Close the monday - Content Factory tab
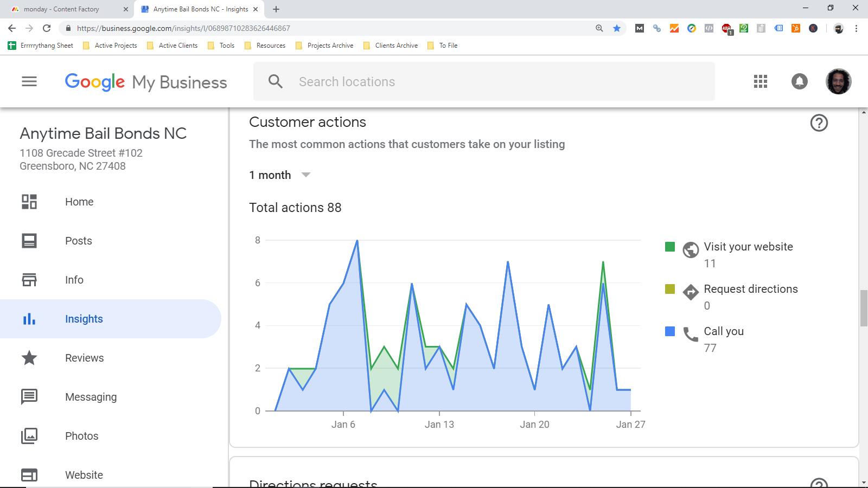Screen dimensions: 868x488 pyautogui.click(x=126, y=9)
